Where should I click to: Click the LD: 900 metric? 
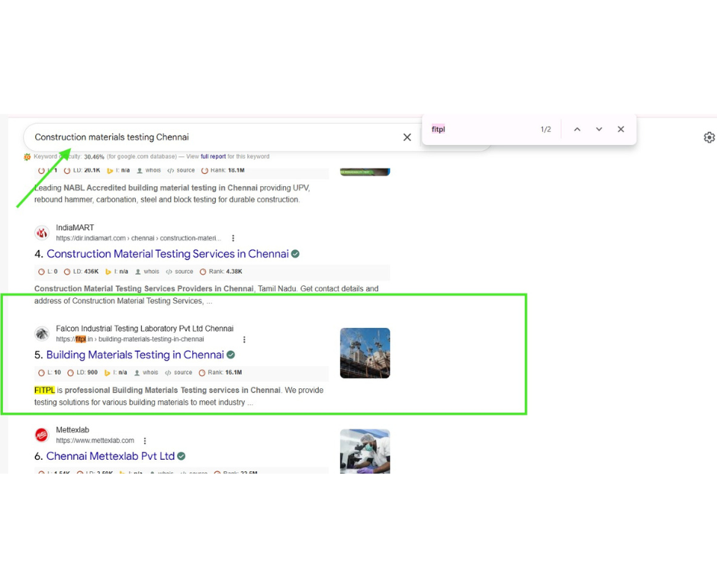click(x=82, y=373)
